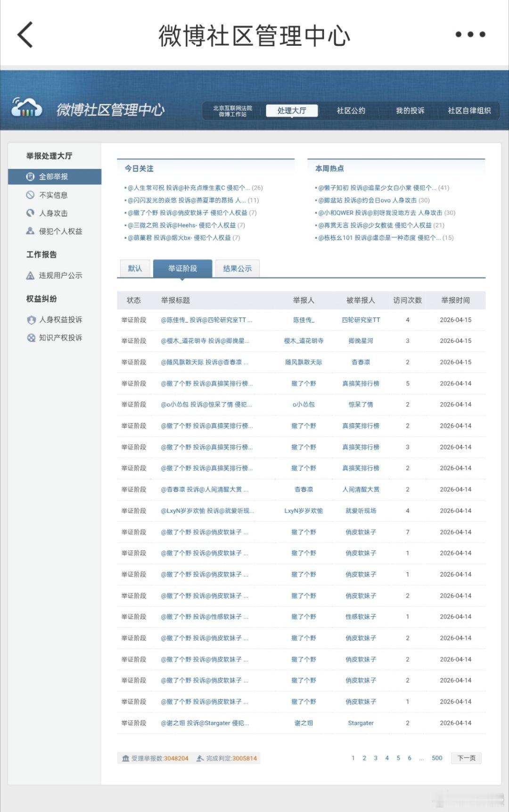Select the 举证阶段 tab

click(x=182, y=268)
